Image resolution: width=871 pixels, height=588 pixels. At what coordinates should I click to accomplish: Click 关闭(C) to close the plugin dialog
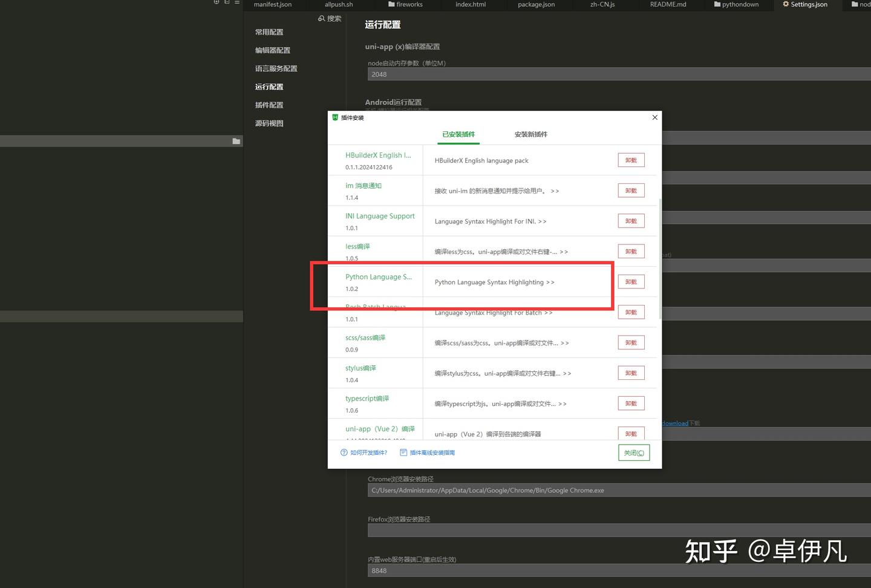click(x=633, y=452)
